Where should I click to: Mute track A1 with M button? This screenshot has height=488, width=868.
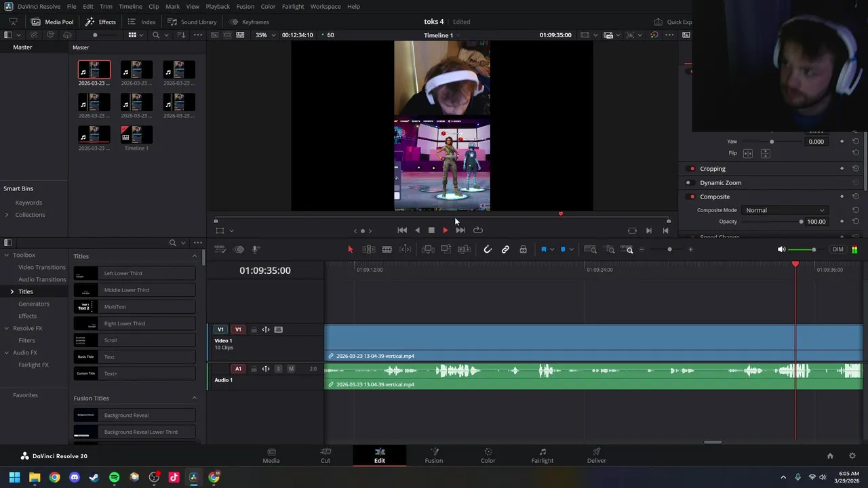[291, 369]
